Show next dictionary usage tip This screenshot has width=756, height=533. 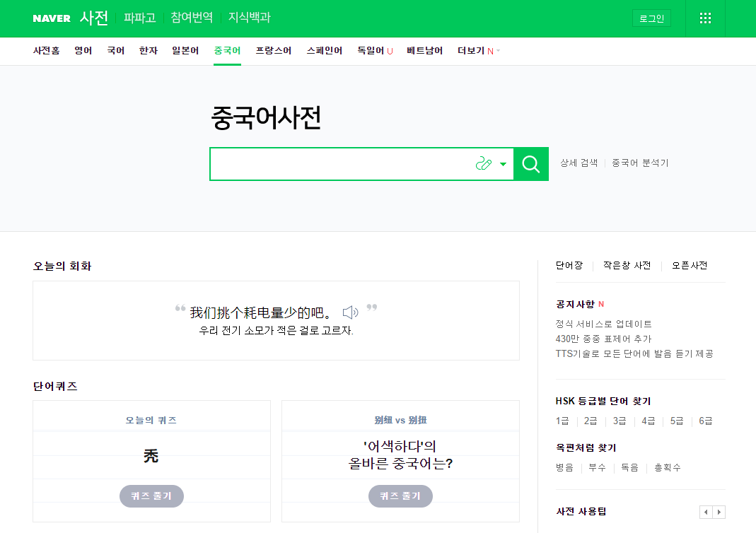coord(719,512)
